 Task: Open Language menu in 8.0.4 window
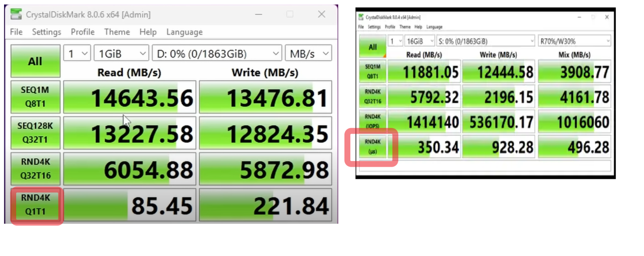(434, 27)
